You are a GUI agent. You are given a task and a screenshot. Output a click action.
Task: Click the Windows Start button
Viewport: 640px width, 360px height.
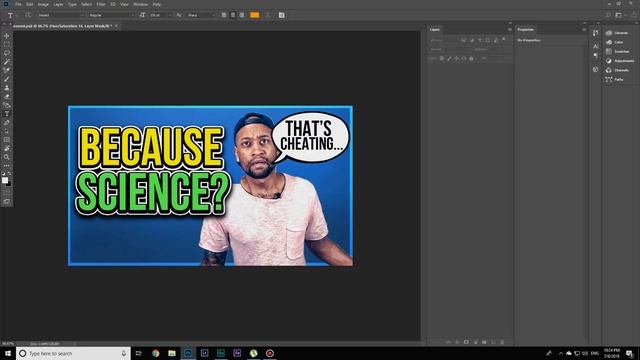(x=8, y=353)
